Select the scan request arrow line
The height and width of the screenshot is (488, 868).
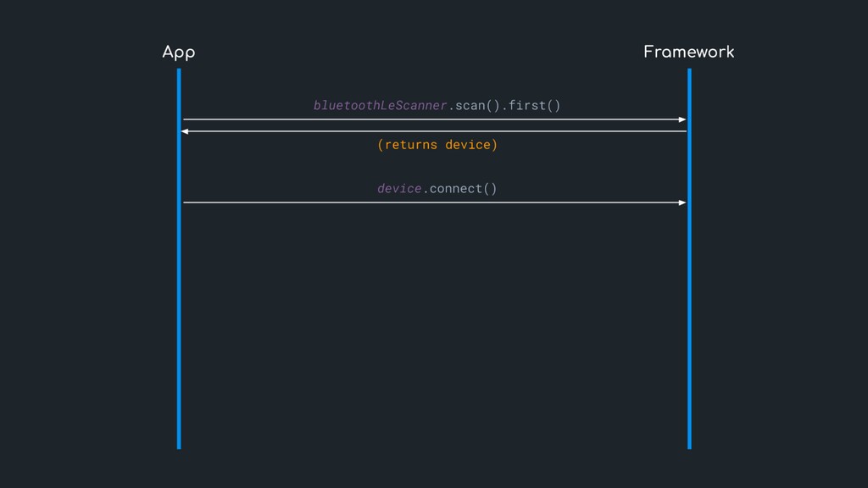(x=432, y=119)
